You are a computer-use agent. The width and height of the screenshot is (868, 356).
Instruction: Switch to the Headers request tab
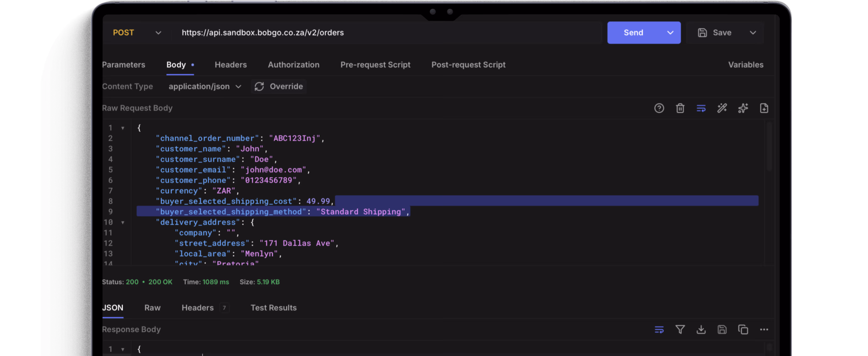coord(231,65)
